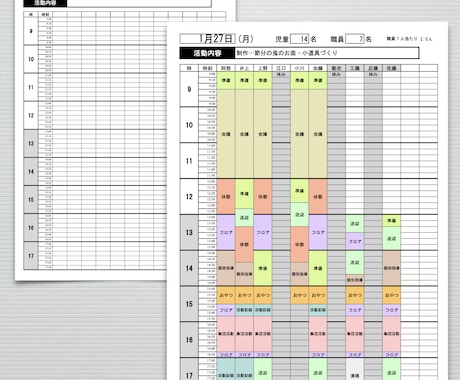The width and height of the screenshot is (460, 380).
Task: Select the 井上 column header
Action: coord(244,68)
